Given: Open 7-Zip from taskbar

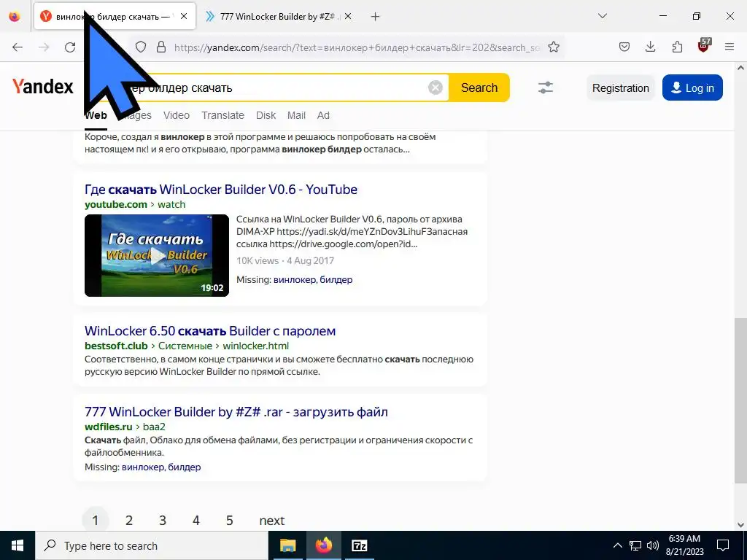Looking at the screenshot, I should (x=359, y=545).
